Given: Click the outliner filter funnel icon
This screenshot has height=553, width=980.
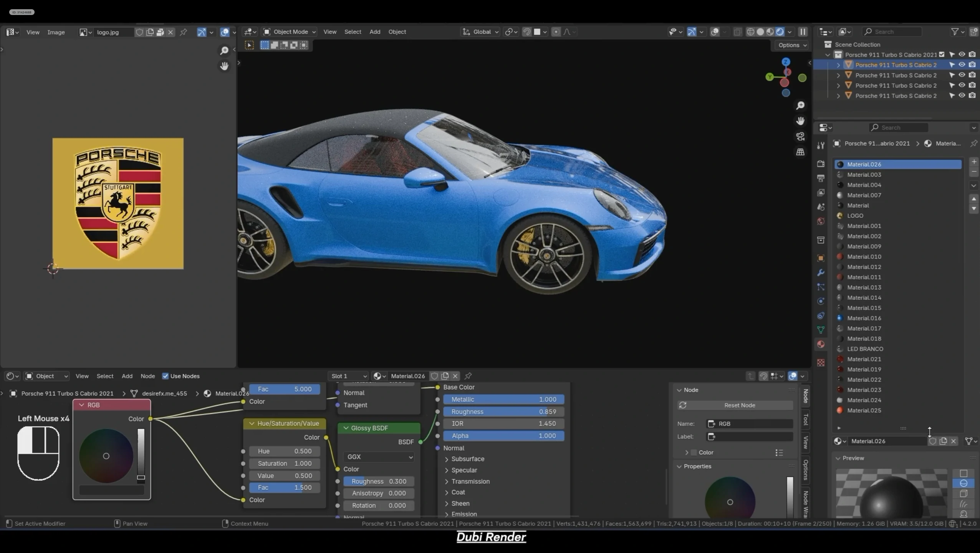Looking at the screenshot, I should point(955,32).
